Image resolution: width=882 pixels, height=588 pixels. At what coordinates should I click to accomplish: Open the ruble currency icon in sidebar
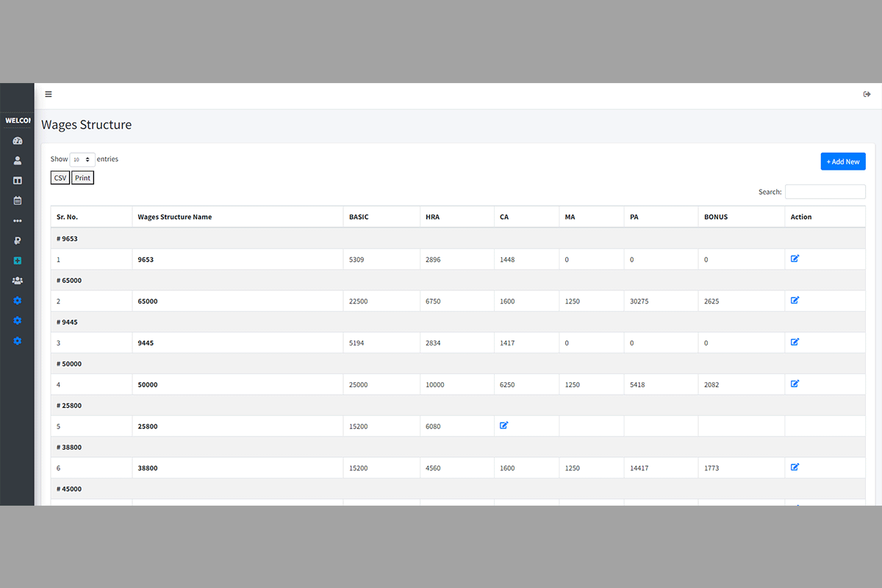point(18,240)
